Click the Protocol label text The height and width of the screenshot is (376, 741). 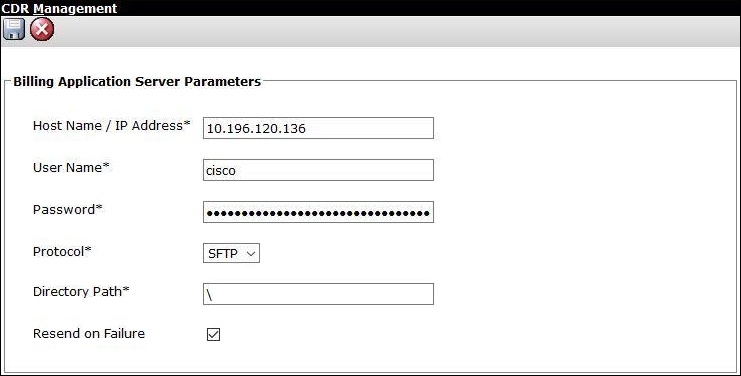(62, 252)
